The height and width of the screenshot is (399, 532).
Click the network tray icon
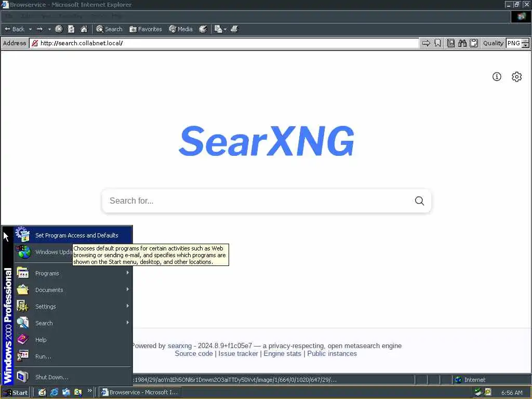click(x=478, y=392)
